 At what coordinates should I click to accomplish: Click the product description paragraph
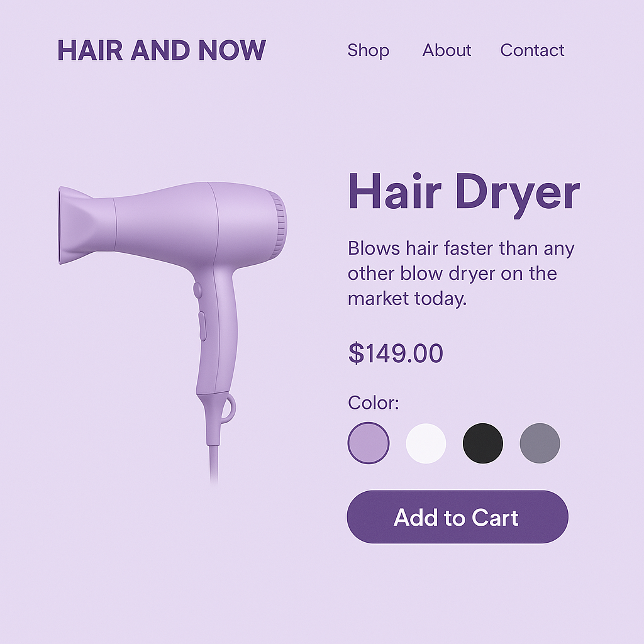pos(461,274)
